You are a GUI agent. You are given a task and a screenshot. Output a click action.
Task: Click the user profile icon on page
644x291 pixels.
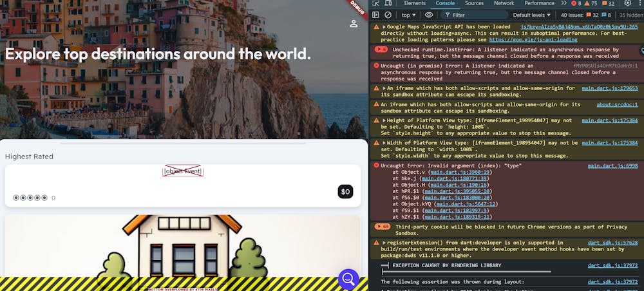(x=354, y=24)
